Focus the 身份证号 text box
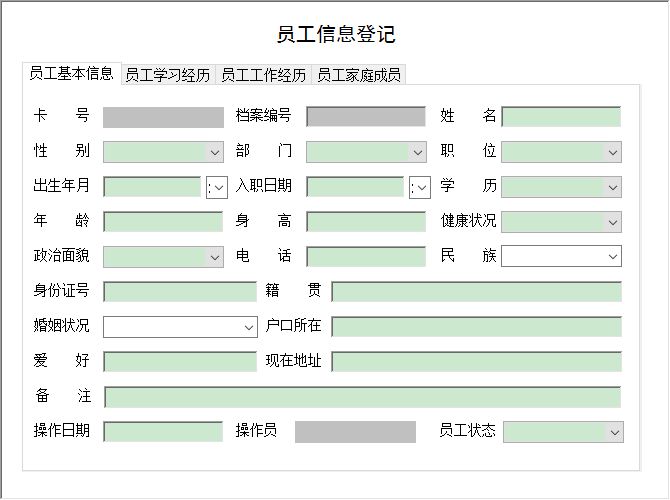This screenshot has height=500, width=670. (x=180, y=292)
